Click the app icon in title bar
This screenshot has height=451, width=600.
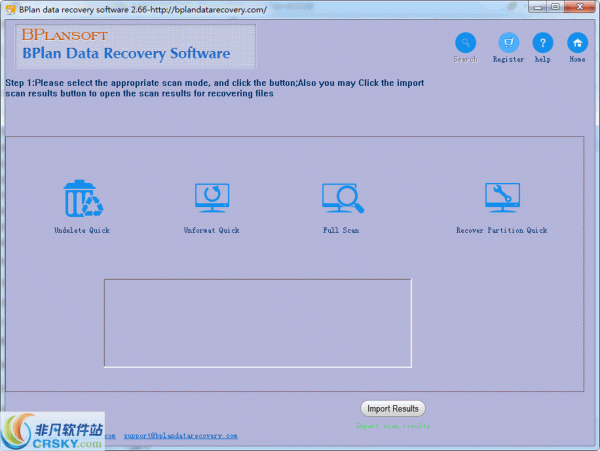[x=10, y=10]
